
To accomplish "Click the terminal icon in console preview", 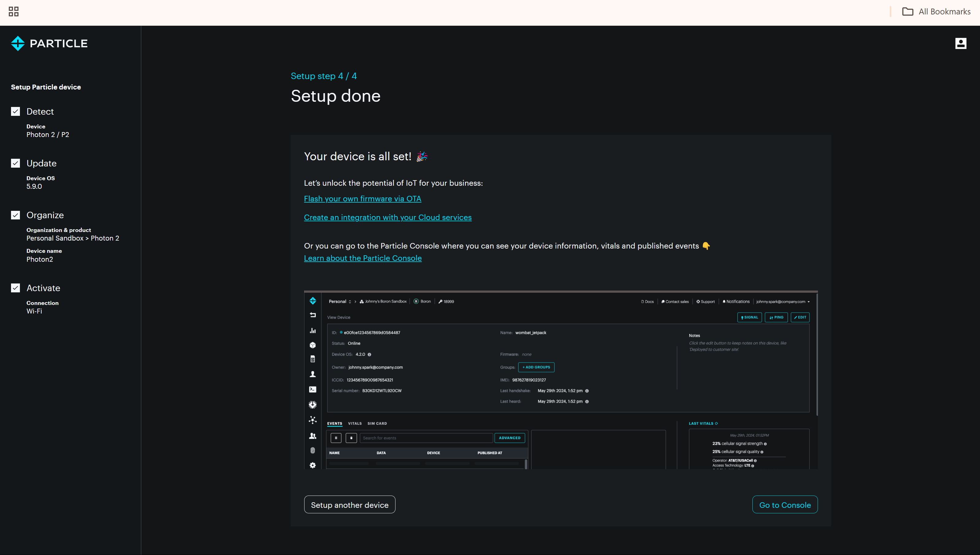I will 312,389.
